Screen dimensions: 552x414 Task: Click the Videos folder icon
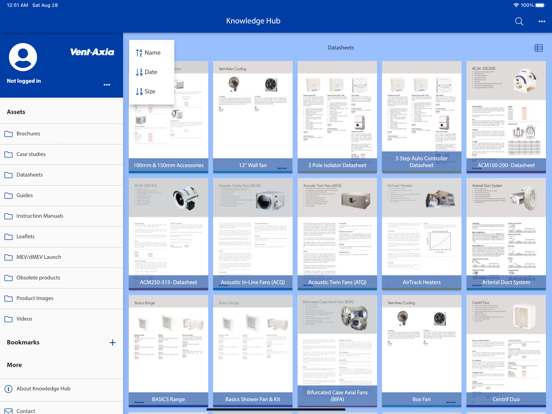tap(8, 319)
